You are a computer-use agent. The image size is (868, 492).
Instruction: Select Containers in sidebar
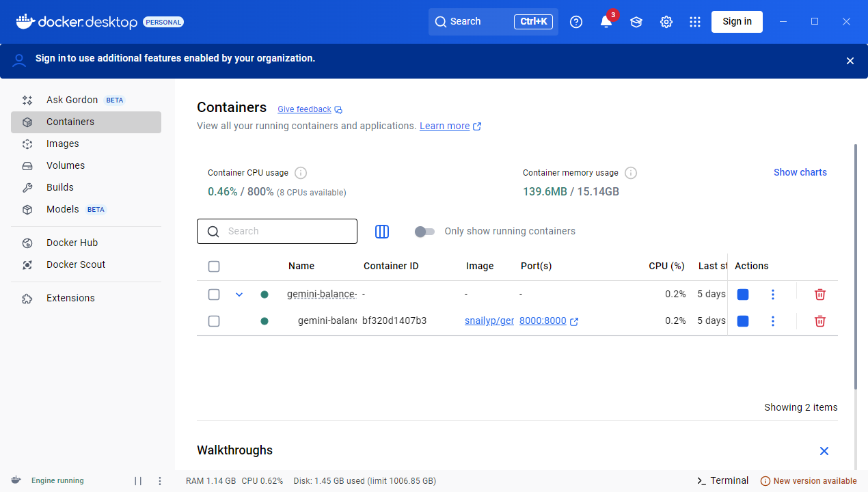point(86,122)
